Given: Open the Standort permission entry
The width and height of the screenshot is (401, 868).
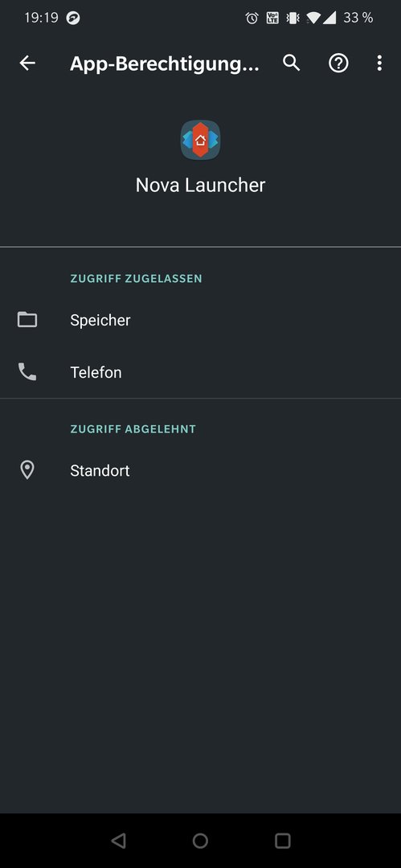Looking at the screenshot, I should (201, 470).
